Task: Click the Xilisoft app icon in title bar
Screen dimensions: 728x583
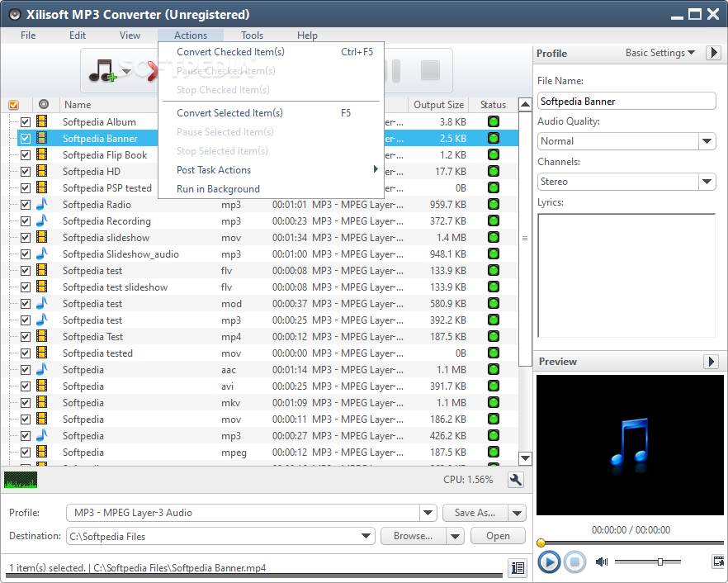Action: coord(15,15)
